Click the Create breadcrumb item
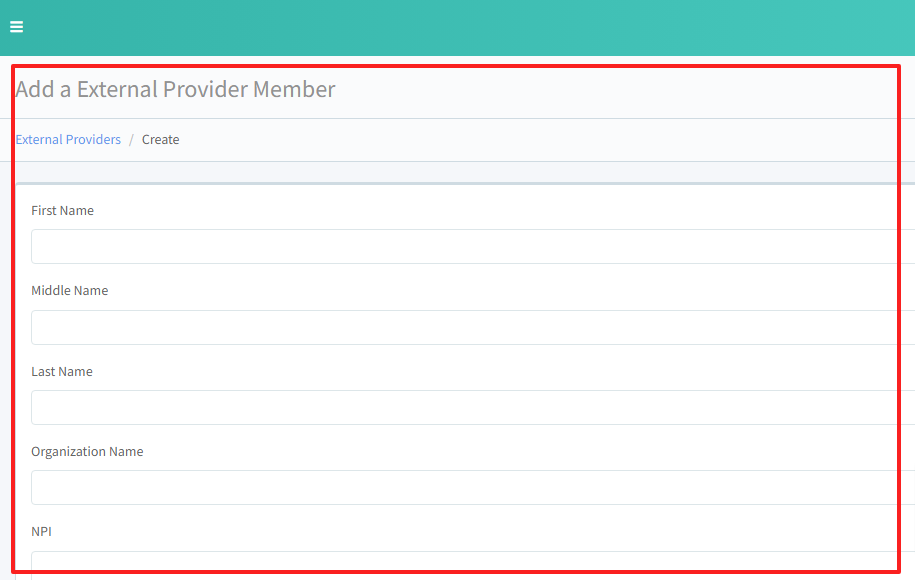Image resolution: width=915 pixels, height=580 pixels. 160,140
